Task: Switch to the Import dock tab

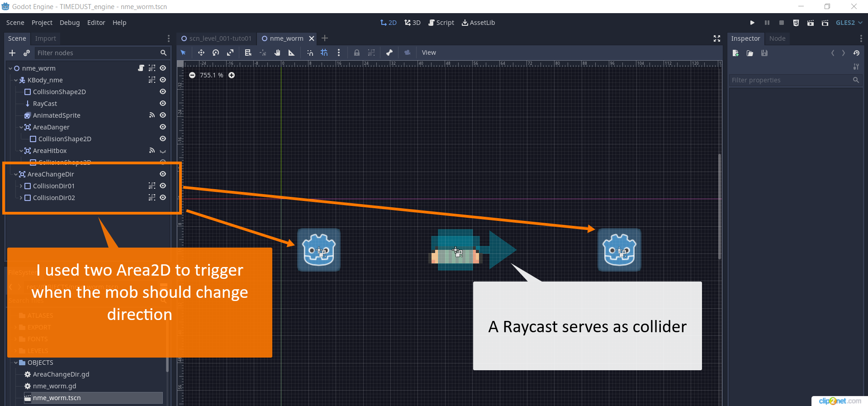Action: pos(46,38)
